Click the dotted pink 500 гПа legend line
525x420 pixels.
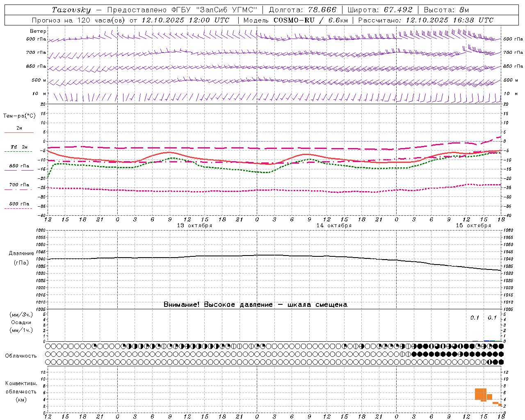(18, 208)
